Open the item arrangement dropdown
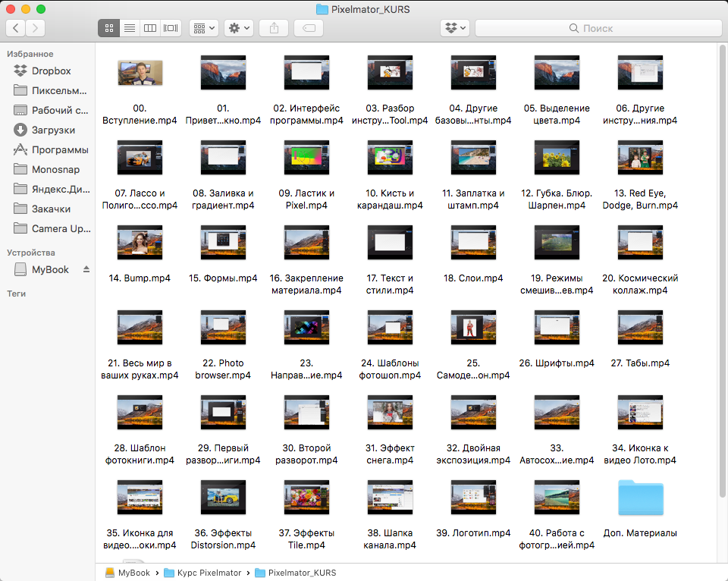This screenshot has width=728, height=581. point(204,28)
